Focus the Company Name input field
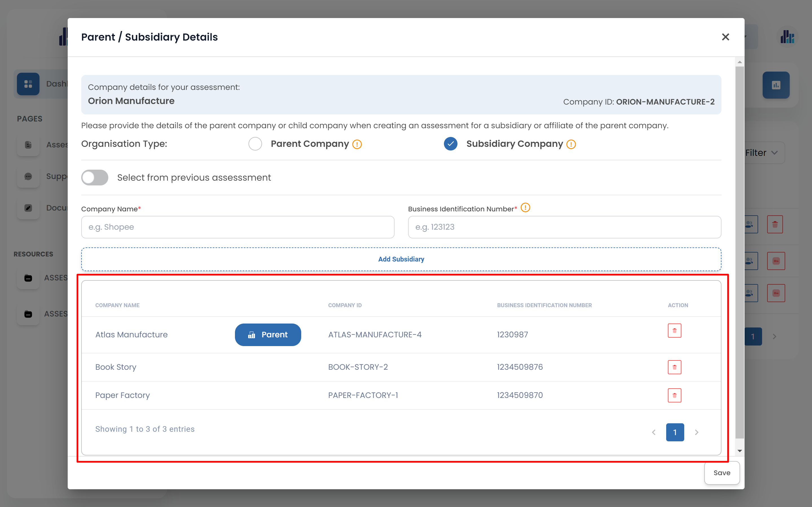This screenshot has width=812, height=507. click(x=237, y=227)
